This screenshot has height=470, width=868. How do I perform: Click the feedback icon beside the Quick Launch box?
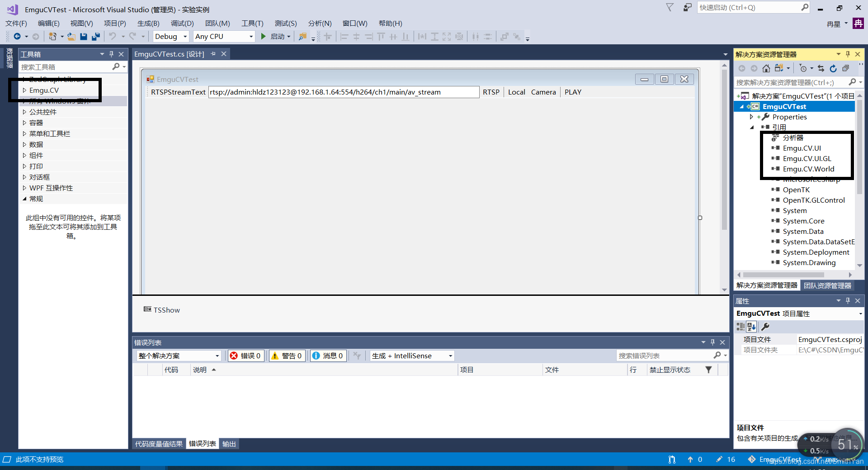pyautogui.click(x=687, y=8)
